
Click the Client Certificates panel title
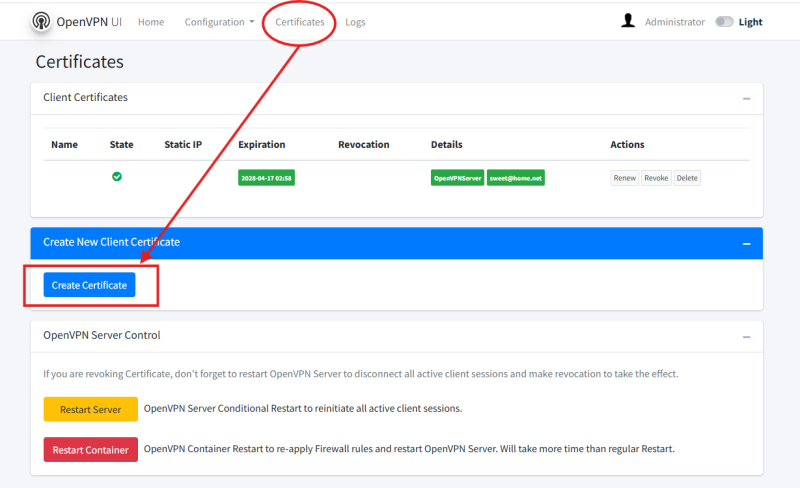(85, 97)
